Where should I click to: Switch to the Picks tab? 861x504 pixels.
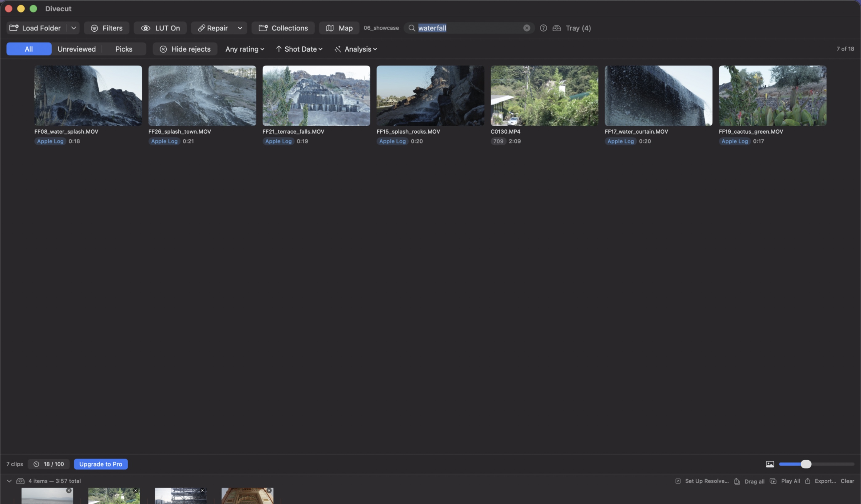tap(124, 49)
